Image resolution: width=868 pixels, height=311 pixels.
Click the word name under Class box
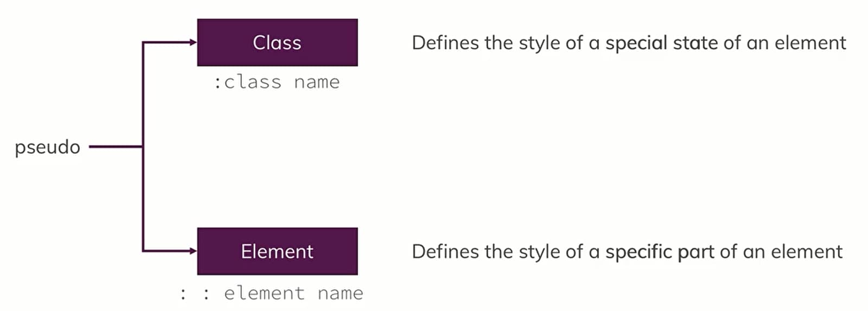coord(317,82)
